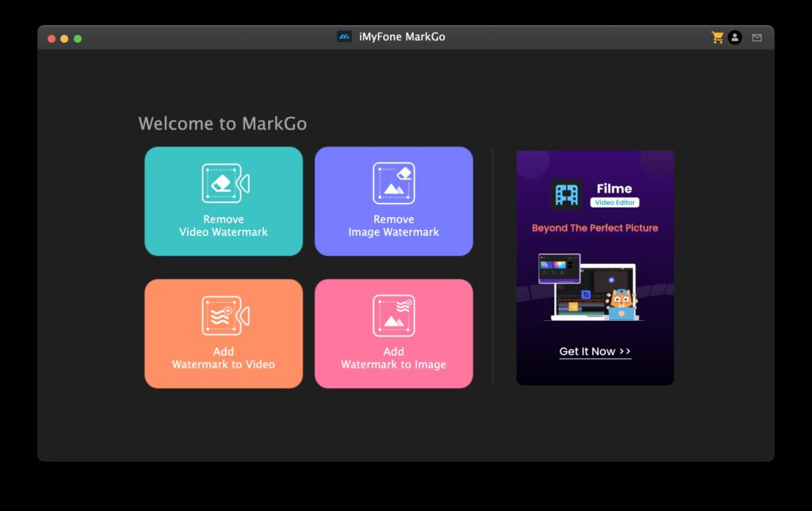Image resolution: width=812 pixels, height=511 pixels.
Task: Open the Add Watermark to Image tile
Action: coord(393,334)
